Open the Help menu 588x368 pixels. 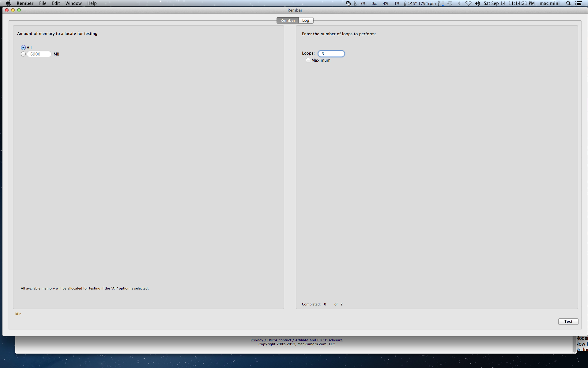point(92,3)
